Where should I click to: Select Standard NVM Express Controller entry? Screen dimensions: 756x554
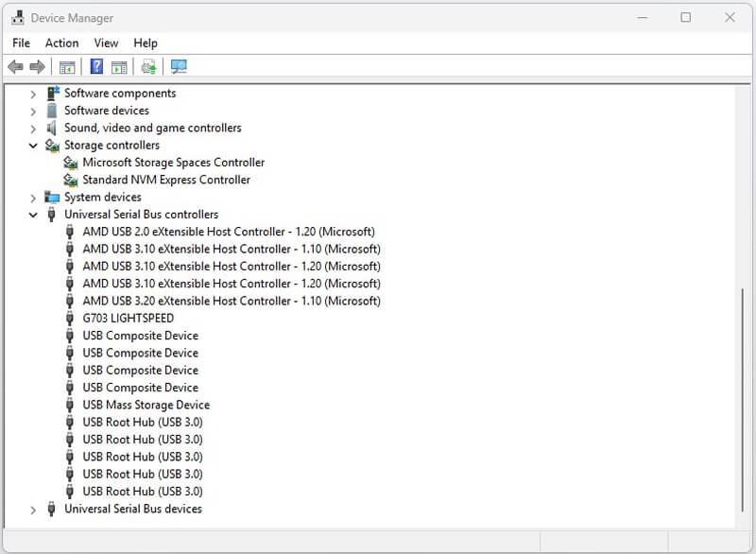(166, 180)
